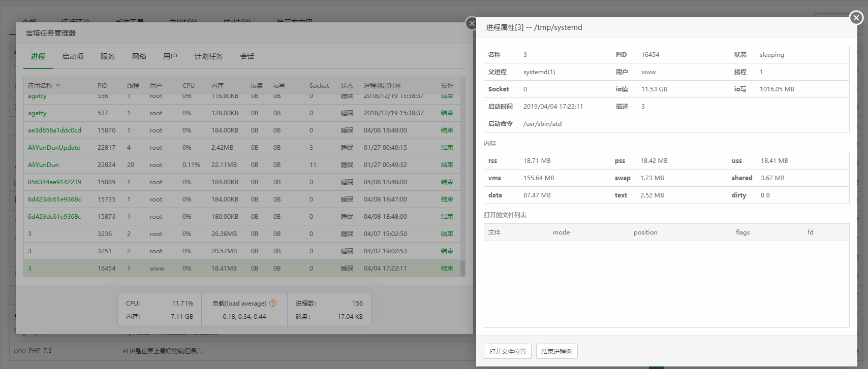Click io写 value 1016.05 MB
The width and height of the screenshot is (868, 369).
(777, 89)
